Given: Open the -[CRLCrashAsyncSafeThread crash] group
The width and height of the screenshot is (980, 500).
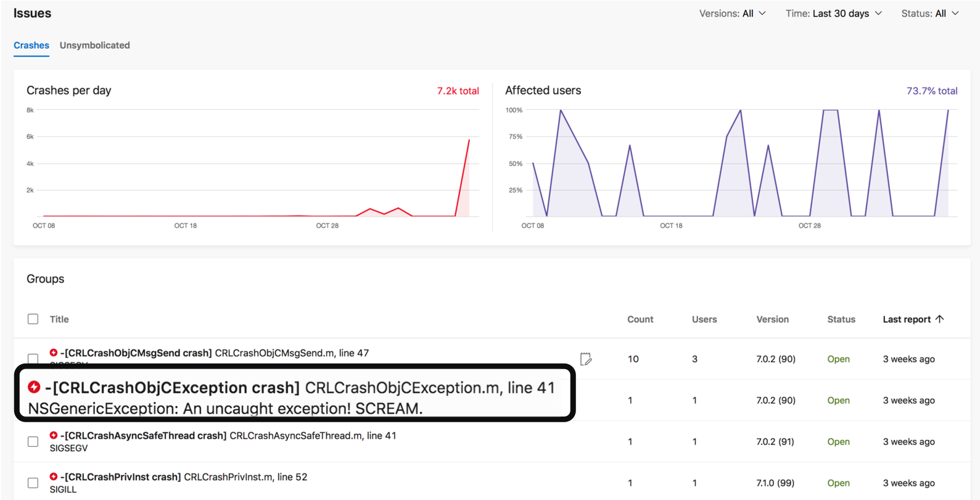Looking at the screenshot, I should tap(143, 436).
